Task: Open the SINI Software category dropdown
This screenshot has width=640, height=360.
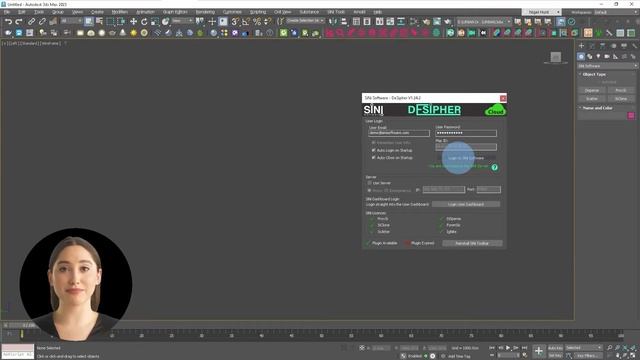Action: (x=607, y=66)
